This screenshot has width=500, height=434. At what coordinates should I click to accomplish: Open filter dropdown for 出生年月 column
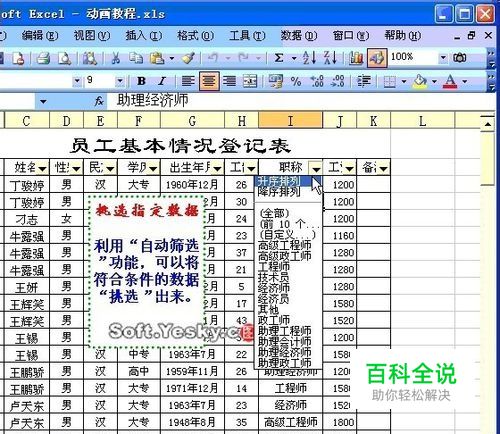217,168
